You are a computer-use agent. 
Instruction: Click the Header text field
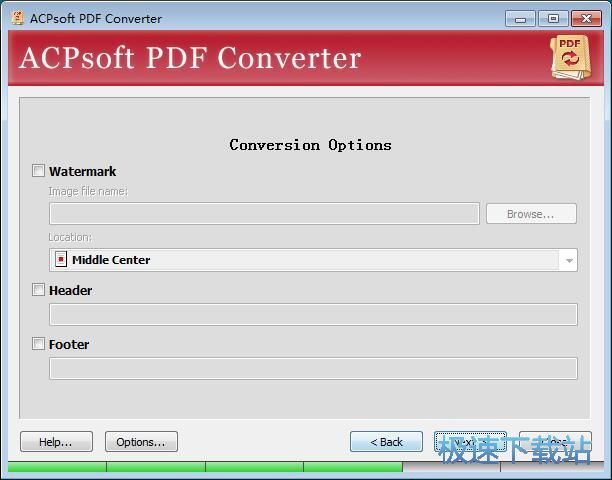[313, 315]
